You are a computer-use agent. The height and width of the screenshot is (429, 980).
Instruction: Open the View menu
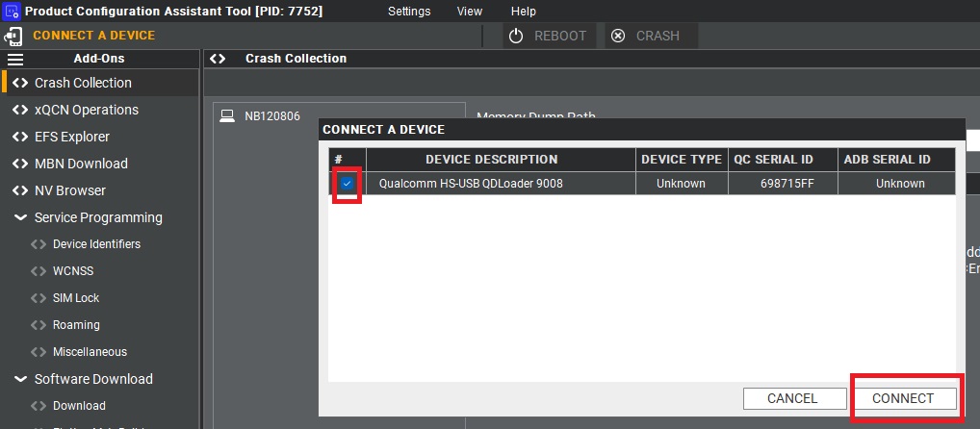pos(470,12)
